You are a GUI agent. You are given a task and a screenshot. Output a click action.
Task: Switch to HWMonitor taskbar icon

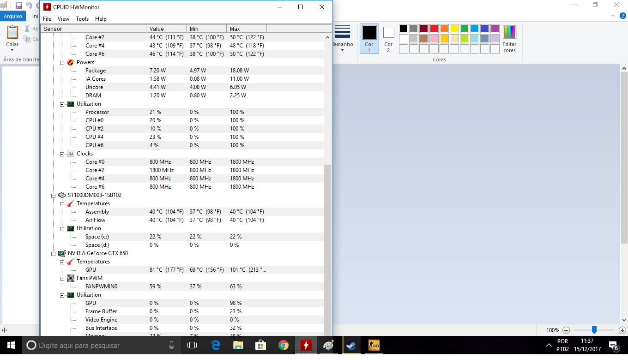pos(306,345)
